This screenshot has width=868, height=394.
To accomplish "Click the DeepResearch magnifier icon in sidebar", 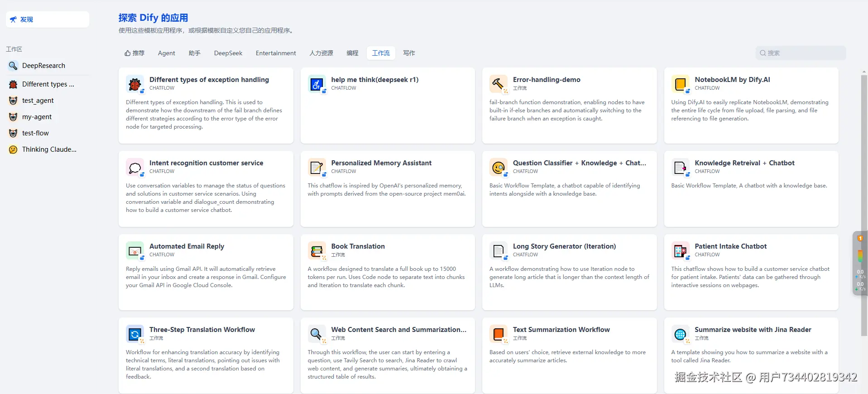I will (13, 66).
